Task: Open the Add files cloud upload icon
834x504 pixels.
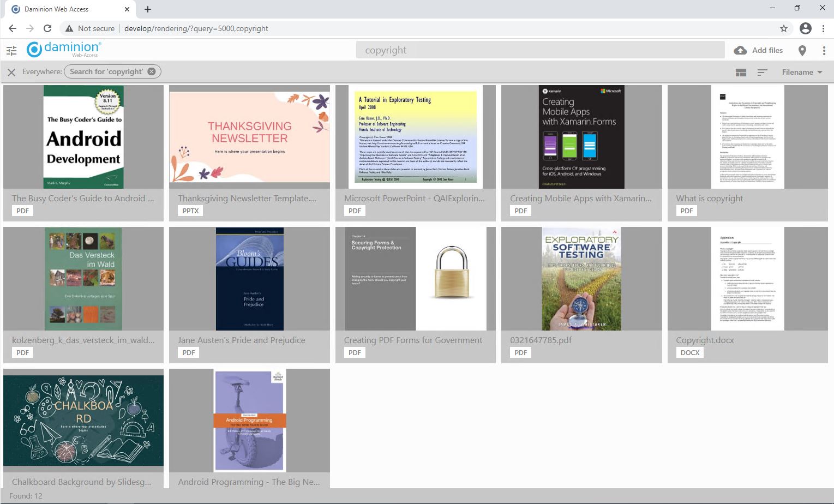Action: click(x=740, y=50)
